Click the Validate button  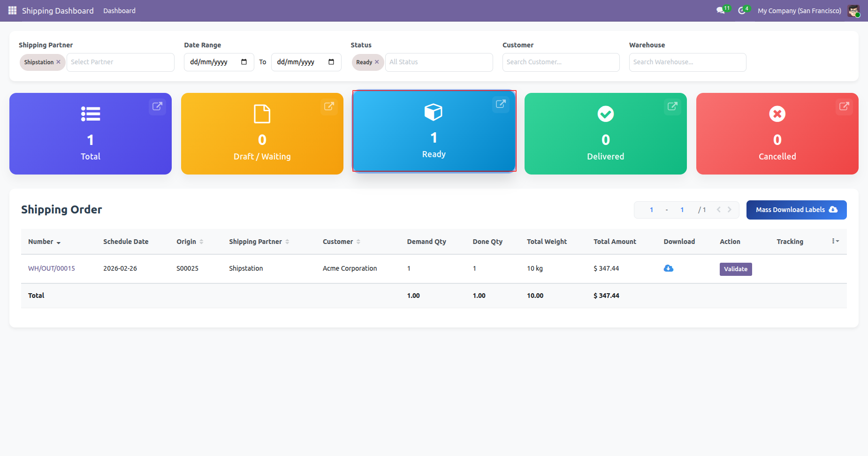click(735, 269)
